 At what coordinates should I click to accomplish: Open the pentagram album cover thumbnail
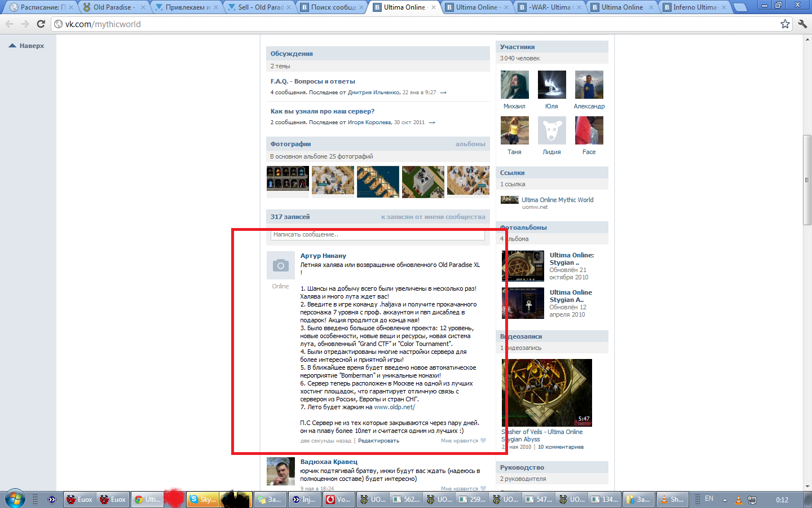(x=523, y=266)
